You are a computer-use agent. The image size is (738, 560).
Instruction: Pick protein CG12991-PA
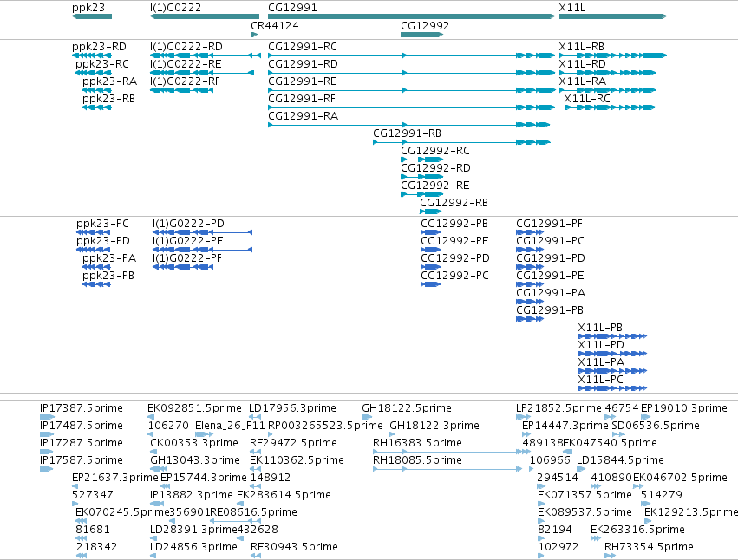[530, 303]
